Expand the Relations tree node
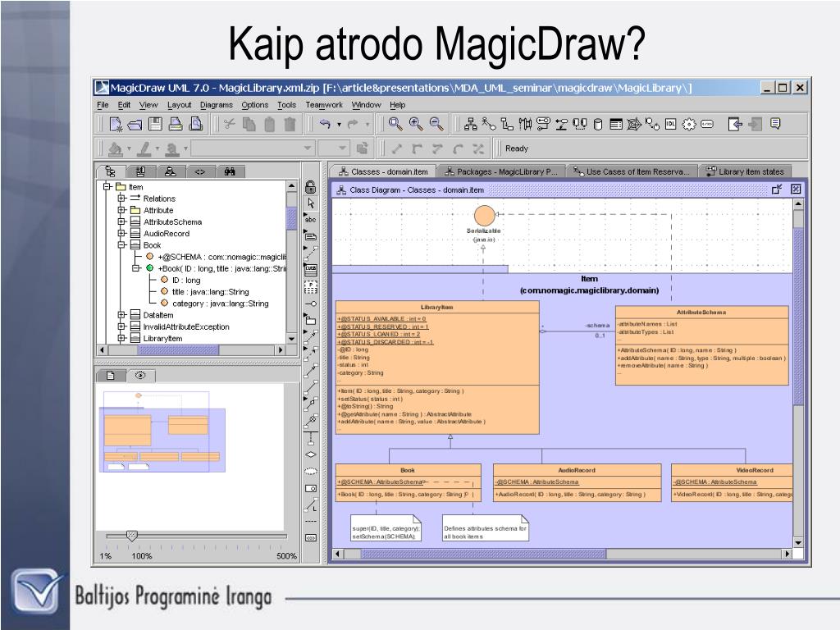This screenshot has width=840, height=630. pyautogui.click(x=121, y=199)
